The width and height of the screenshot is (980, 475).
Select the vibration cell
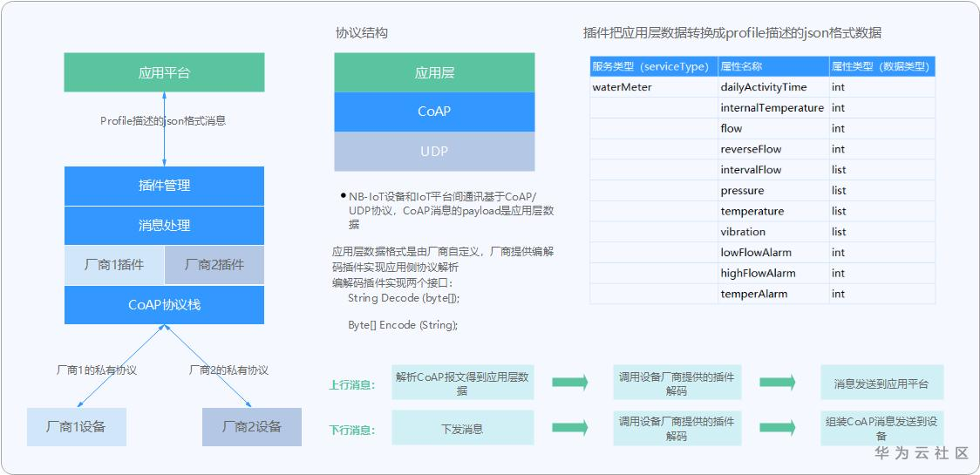pyautogui.click(x=773, y=231)
